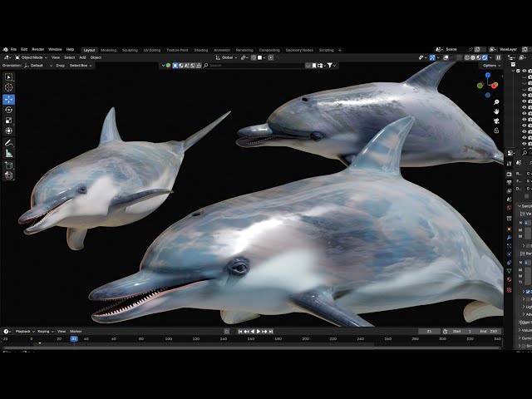The width and height of the screenshot is (532, 399).
Task: Click the current frame field showing 31
Action: 429,332
